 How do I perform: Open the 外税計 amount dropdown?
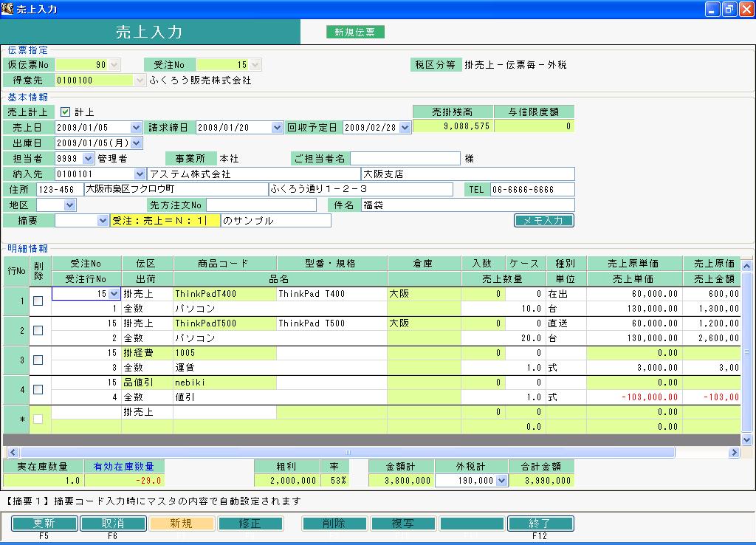click(501, 480)
